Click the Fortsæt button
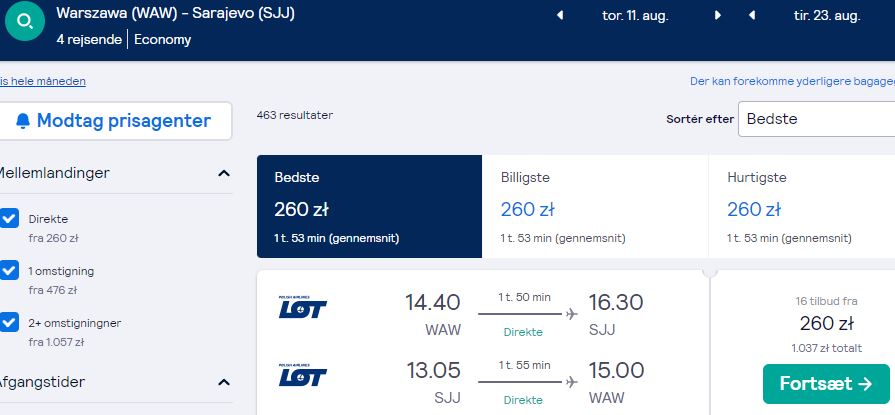 click(x=826, y=384)
